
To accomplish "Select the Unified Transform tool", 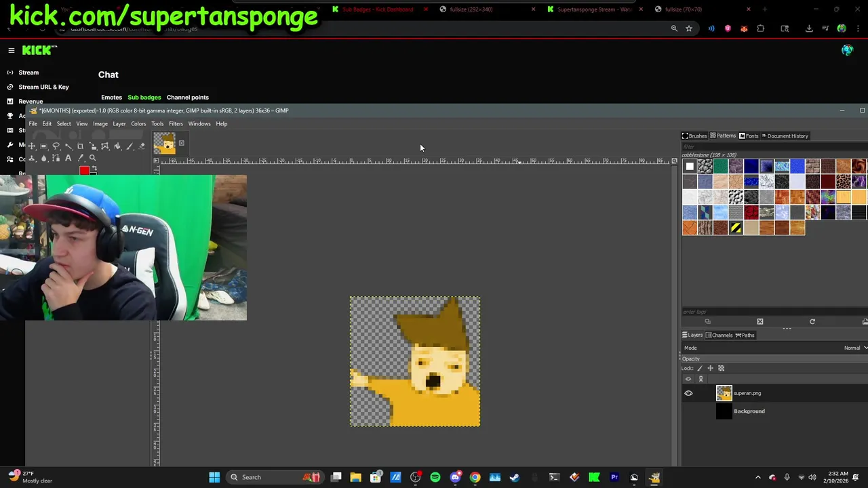I will (92, 146).
